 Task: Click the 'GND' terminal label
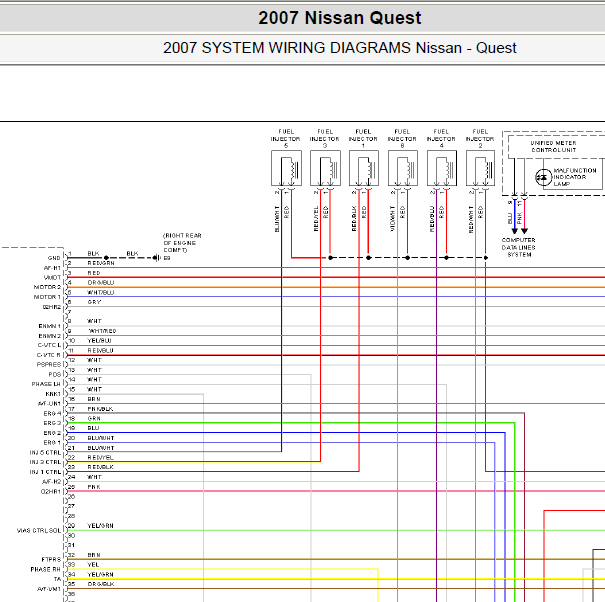(x=54, y=258)
